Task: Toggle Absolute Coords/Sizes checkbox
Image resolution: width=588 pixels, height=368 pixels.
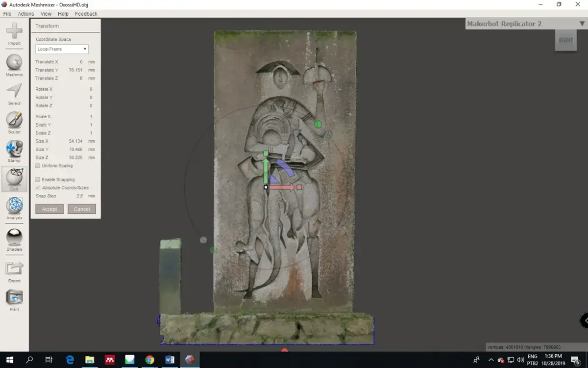Action: click(x=38, y=188)
